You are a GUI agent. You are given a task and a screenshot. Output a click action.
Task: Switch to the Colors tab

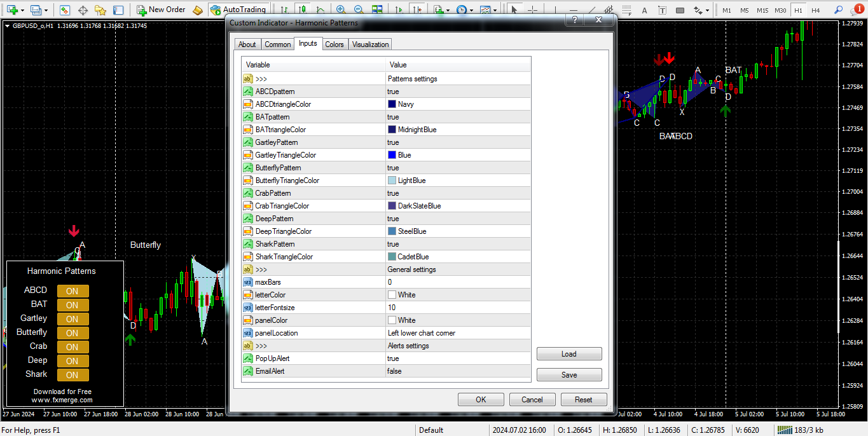[x=334, y=44]
